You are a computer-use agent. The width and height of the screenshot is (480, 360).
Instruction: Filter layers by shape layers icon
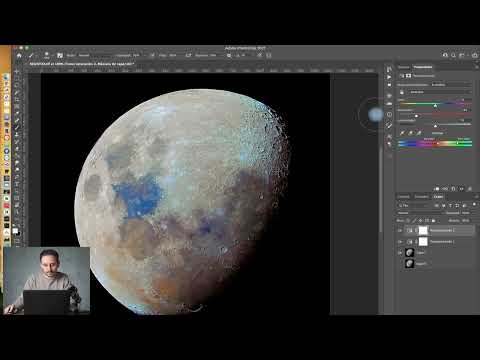tap(457, 205)
